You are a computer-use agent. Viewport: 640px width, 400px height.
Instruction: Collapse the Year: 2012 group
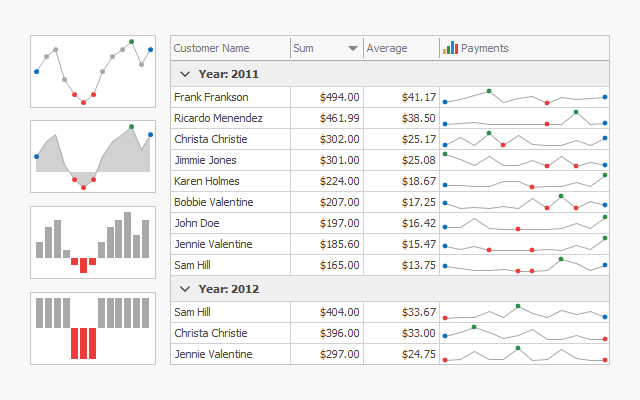184,289
